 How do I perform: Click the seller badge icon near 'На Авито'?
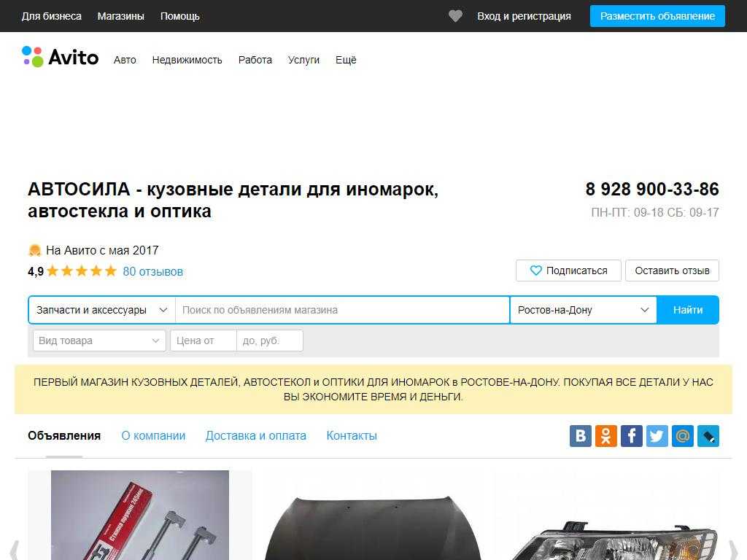click(34, 250)
